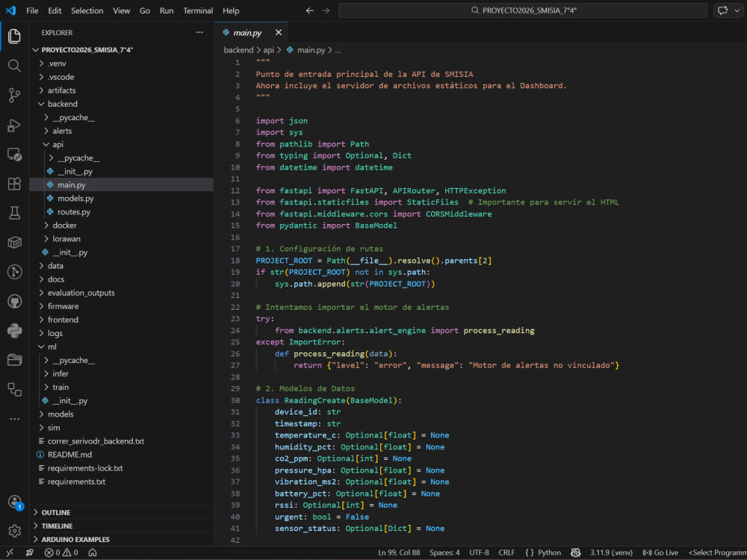Open the Run and Debug view

pyautogui.click(x=14, y=125)
